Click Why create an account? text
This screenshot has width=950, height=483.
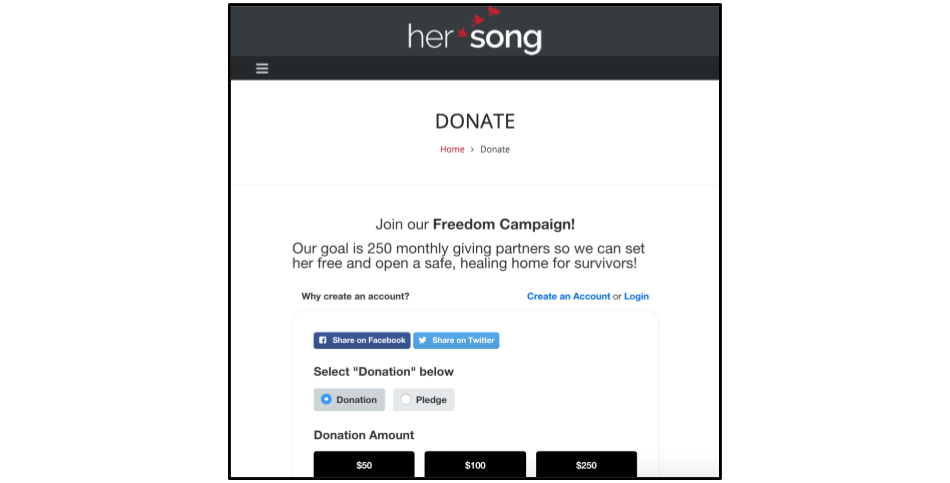click(355, 296)
